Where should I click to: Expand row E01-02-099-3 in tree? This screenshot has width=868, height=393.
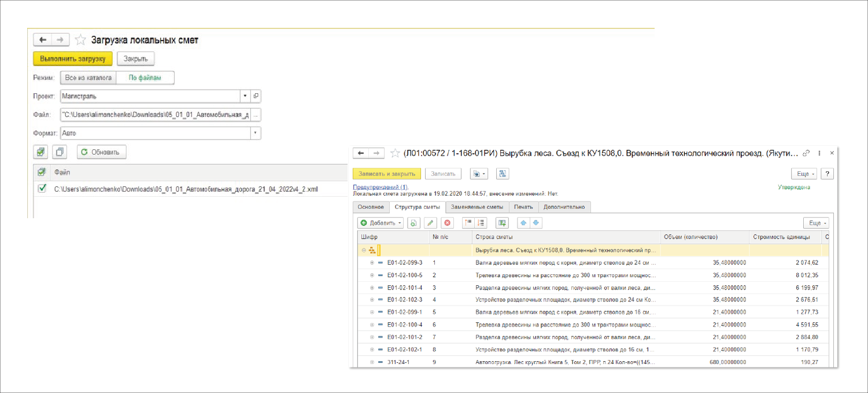click(x=372, y=263)
